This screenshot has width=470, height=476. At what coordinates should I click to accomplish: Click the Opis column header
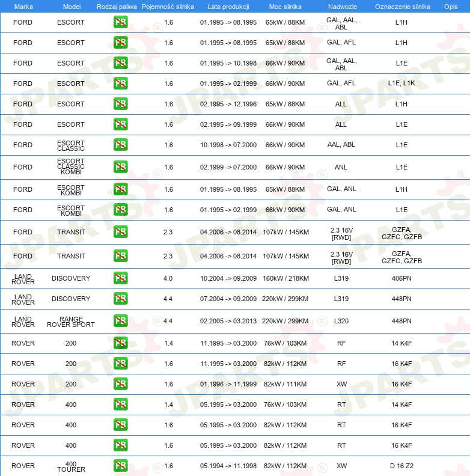pyautogui.click(x=451, y=7)
